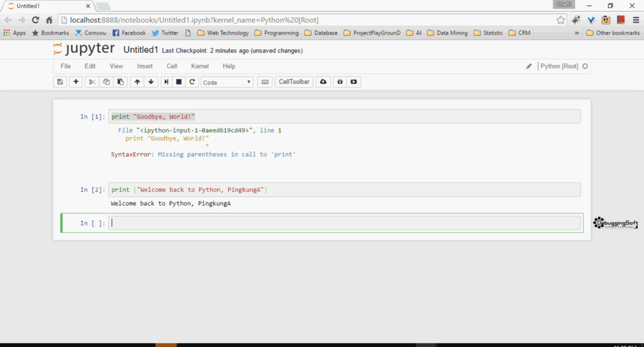644x347 pixels.
Task: Show more bookmarks chevron
Action: 577,33
